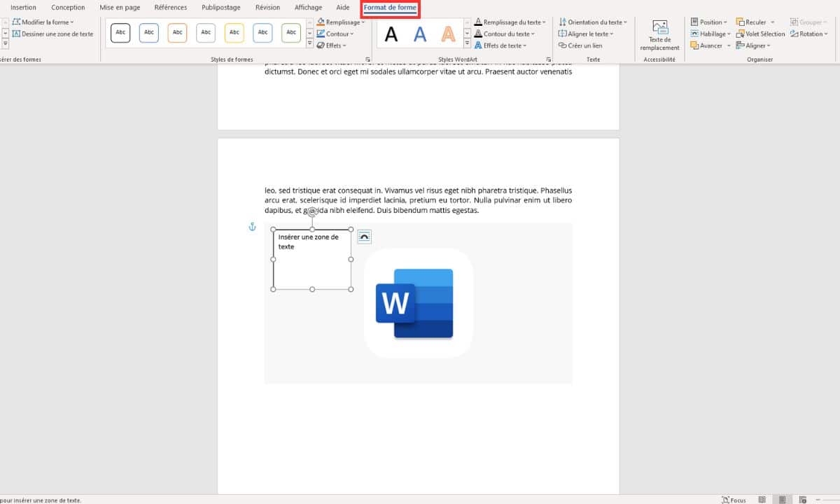Apply the black WordArt A style

[x=392, y=33]
